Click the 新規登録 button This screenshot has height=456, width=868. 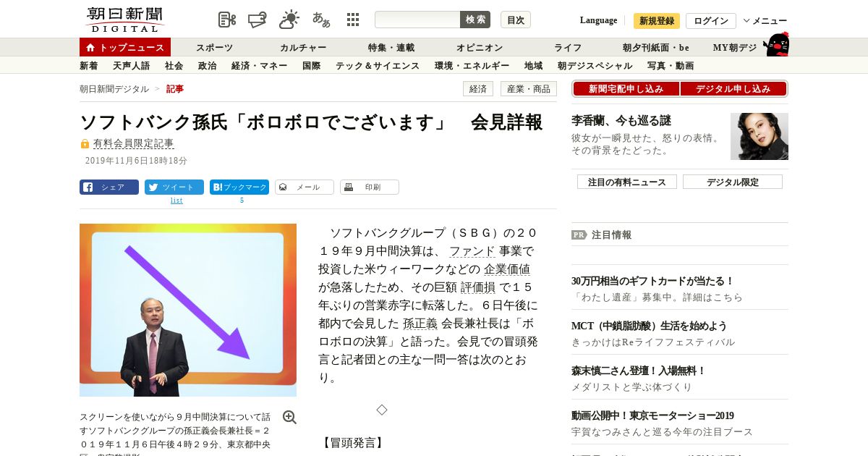pyautogui.click(x=657, y=21)
